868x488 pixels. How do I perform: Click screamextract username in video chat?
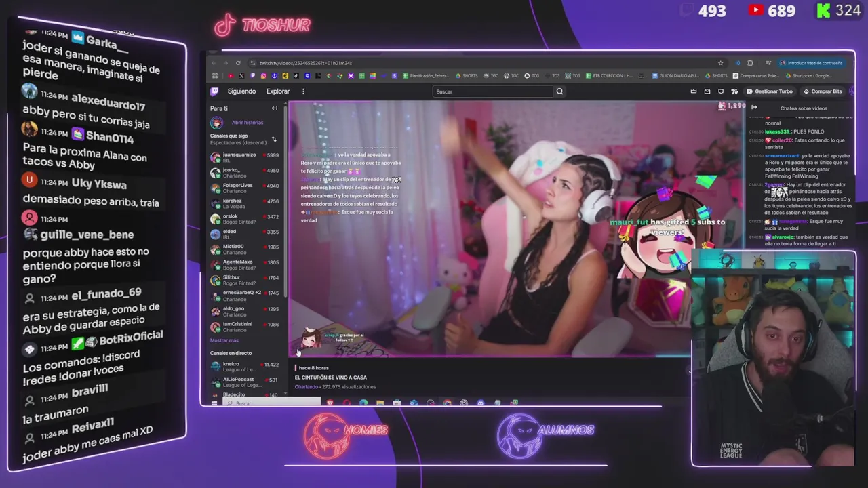coord(782,156)
